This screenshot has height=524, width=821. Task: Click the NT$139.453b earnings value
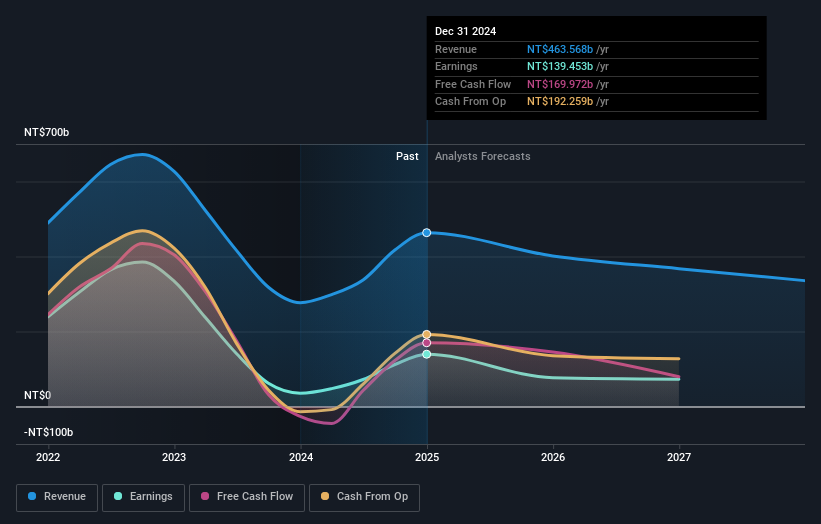click(560, 66)
